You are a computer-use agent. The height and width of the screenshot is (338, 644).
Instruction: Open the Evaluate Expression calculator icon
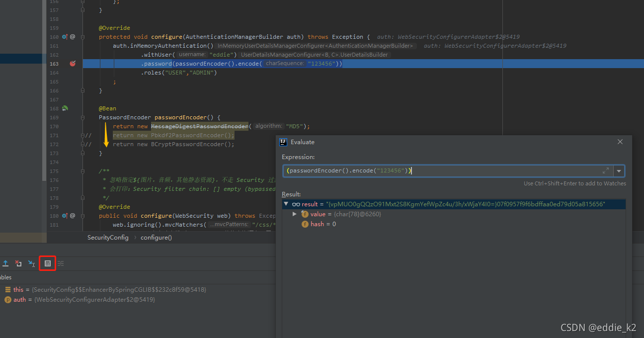pos(48,263)
